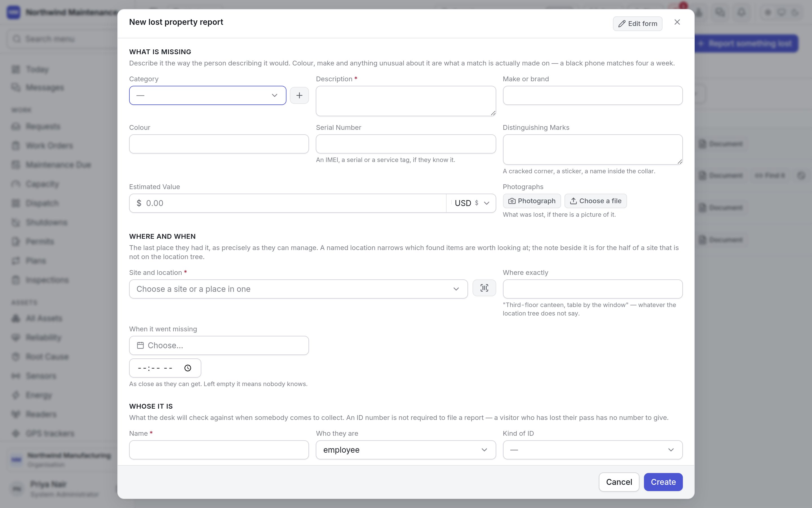Expand the Site and location dropdown
Screen dimensions: 812x508
coord(298,289)
